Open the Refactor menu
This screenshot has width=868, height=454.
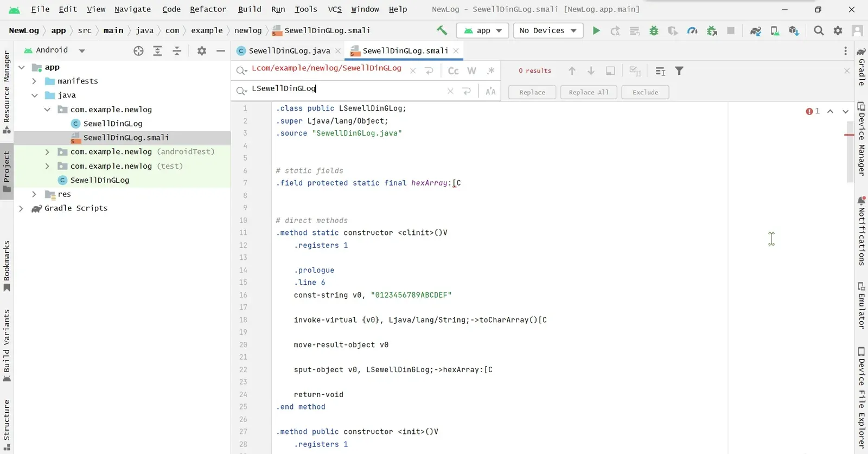208,9
